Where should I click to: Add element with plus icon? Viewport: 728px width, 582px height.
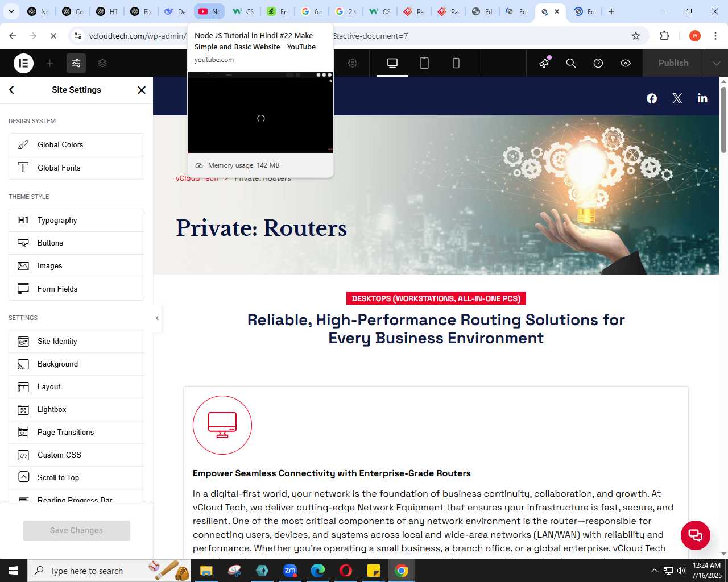point(50,63)
